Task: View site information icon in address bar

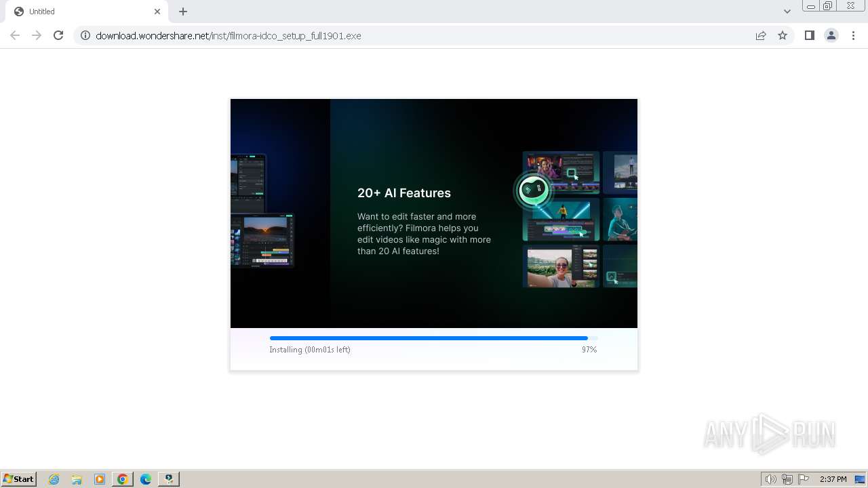Action: coord(85,35)
